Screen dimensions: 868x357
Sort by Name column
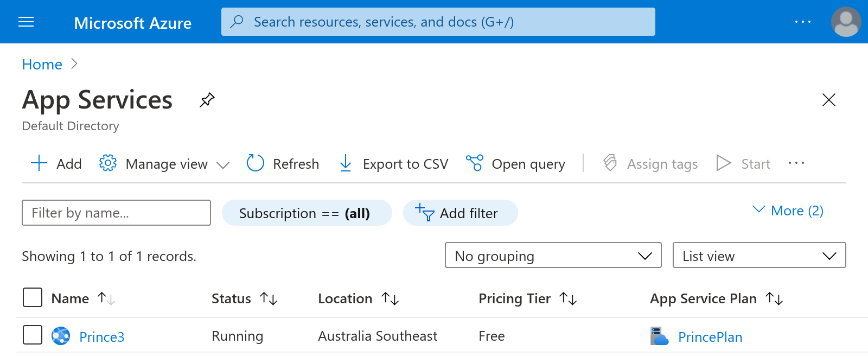(83, 298)
